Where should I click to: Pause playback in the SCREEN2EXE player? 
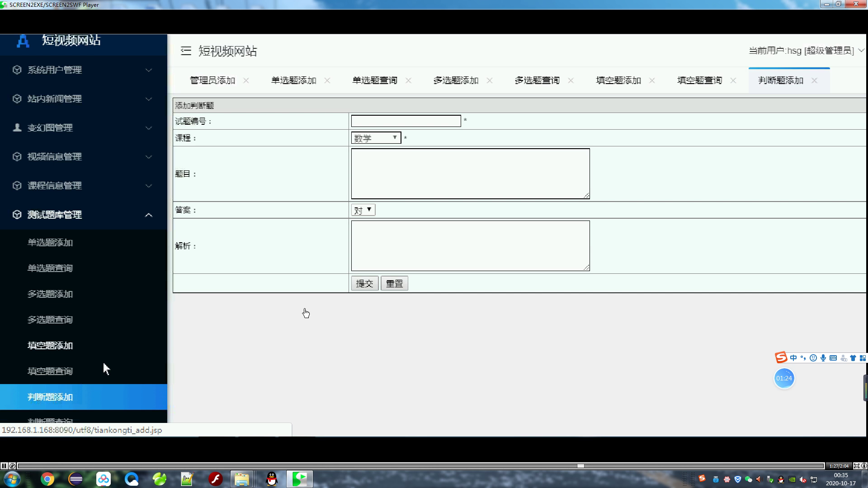point(4,466)
